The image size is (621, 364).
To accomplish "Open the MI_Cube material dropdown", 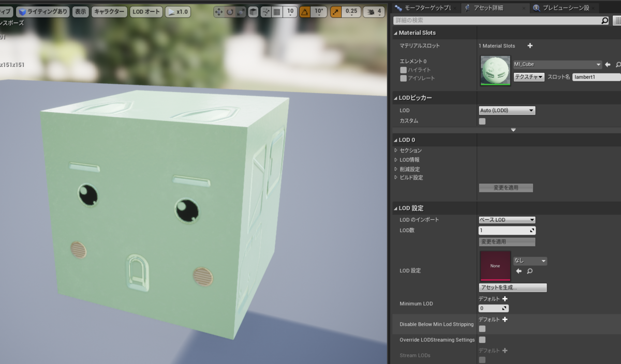I will pyautogui.click(x=557, y=65).
